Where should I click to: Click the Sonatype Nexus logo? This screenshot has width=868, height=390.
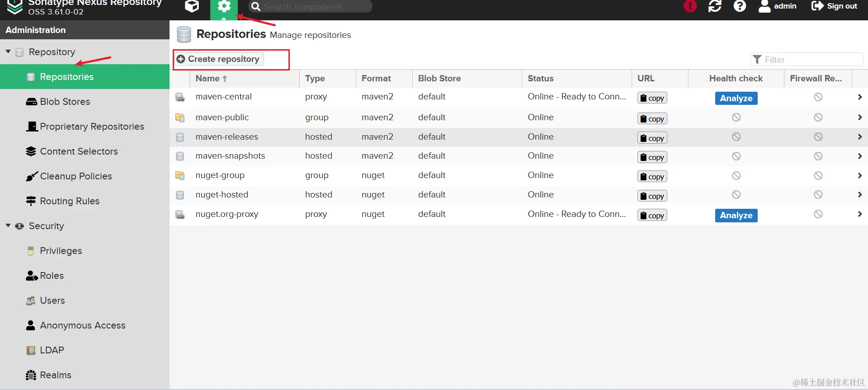[14, 6]
